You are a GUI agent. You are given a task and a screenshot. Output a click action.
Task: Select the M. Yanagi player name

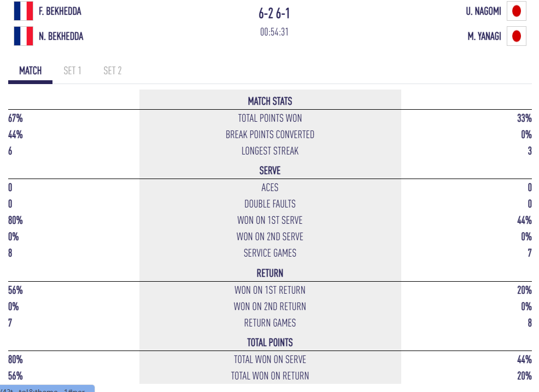484,37
